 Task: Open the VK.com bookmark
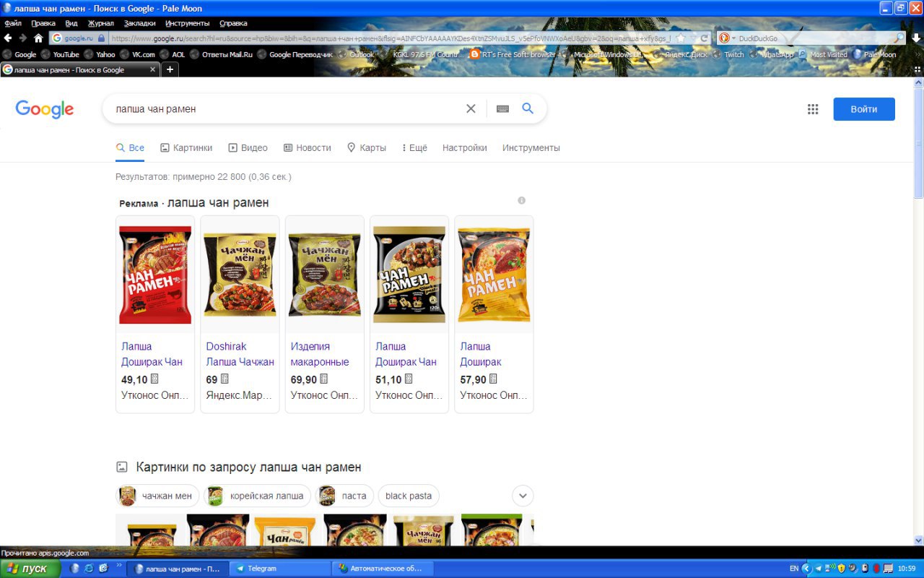point(137,54)
